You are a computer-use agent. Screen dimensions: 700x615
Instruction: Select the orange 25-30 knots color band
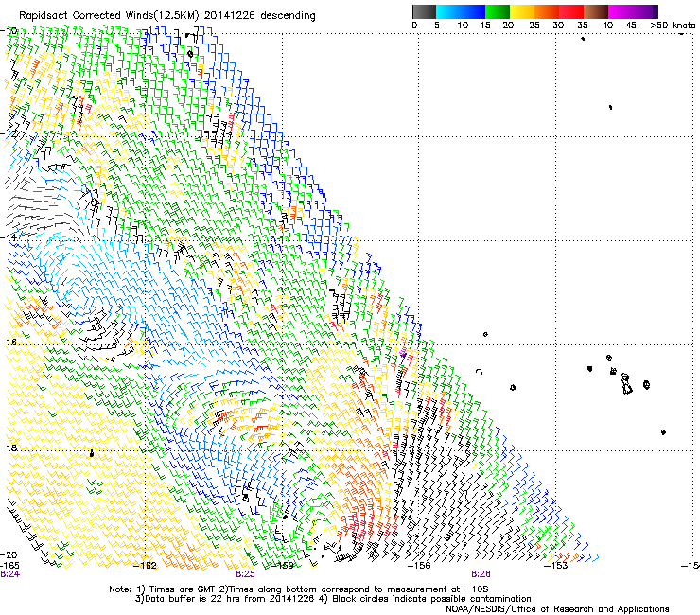(547, 11)
